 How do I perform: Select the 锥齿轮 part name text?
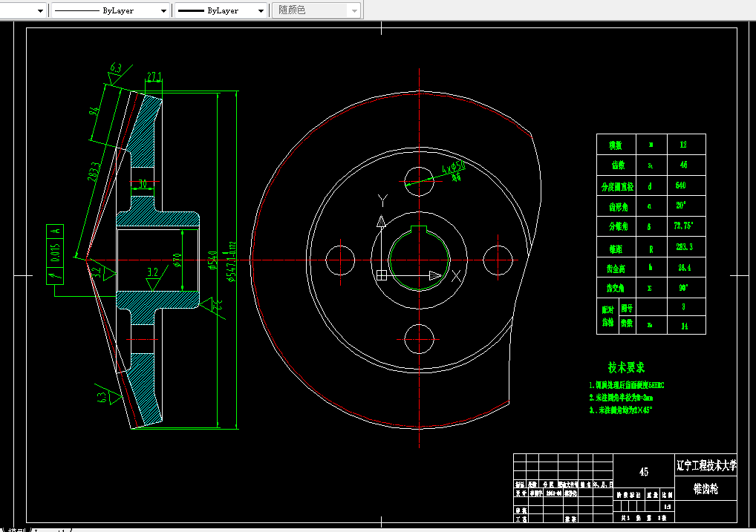[x=706, y=489]
